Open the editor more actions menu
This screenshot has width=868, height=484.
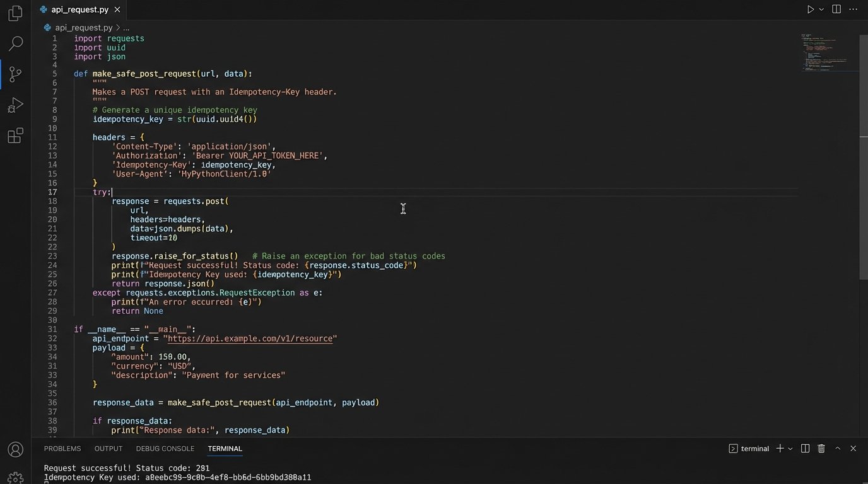[x=853, y=9]
